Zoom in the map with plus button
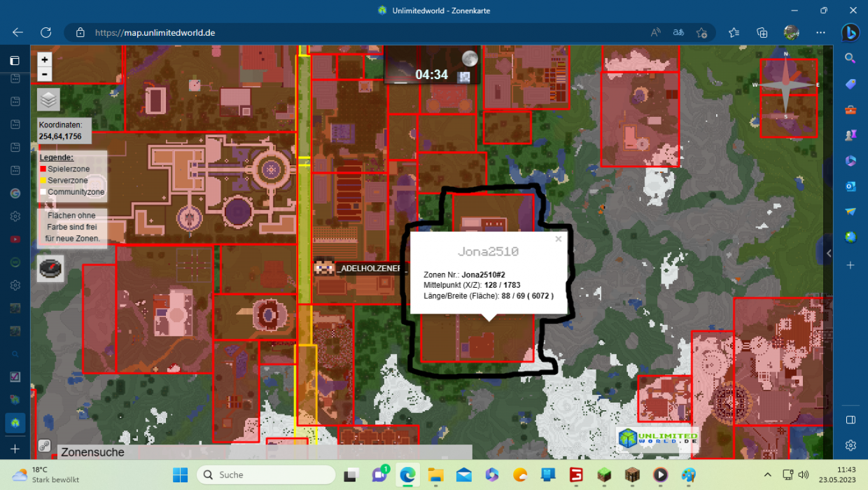Screen dimensions: 868x490 point(44,60)
